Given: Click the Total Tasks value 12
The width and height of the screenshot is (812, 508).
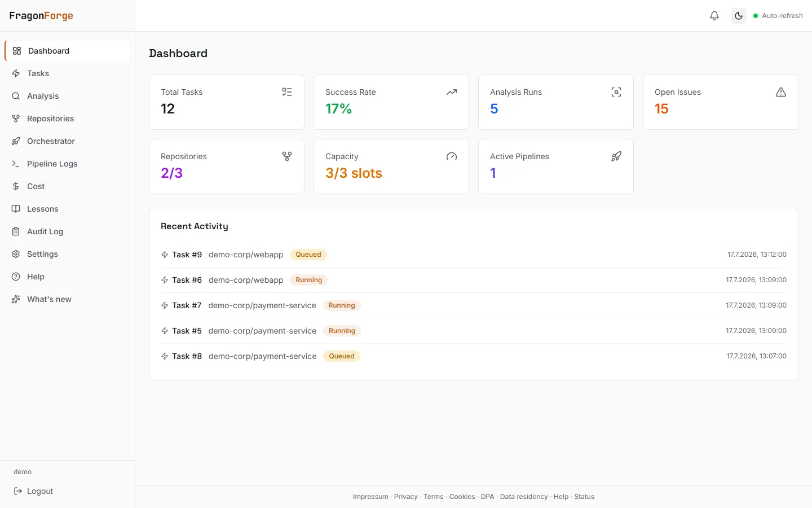Looking at the screenshot, I should [x=168, y=109].
